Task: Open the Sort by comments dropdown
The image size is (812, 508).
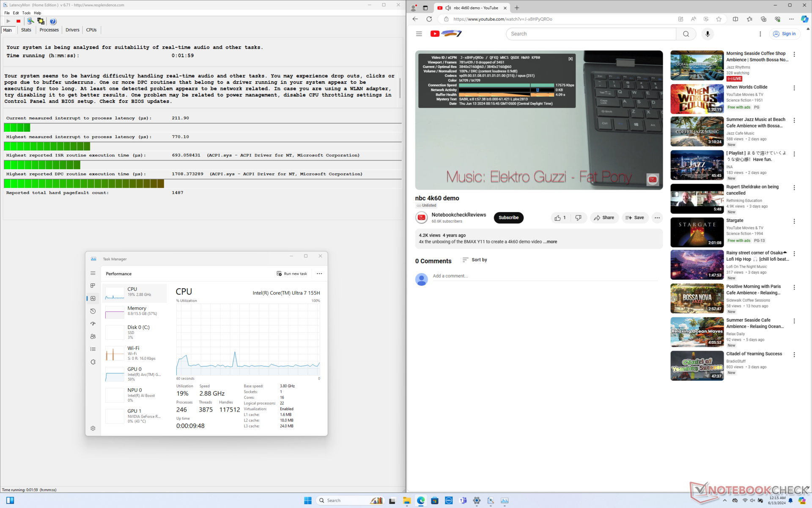Action: pyautogui.click(x=475, y=260)
